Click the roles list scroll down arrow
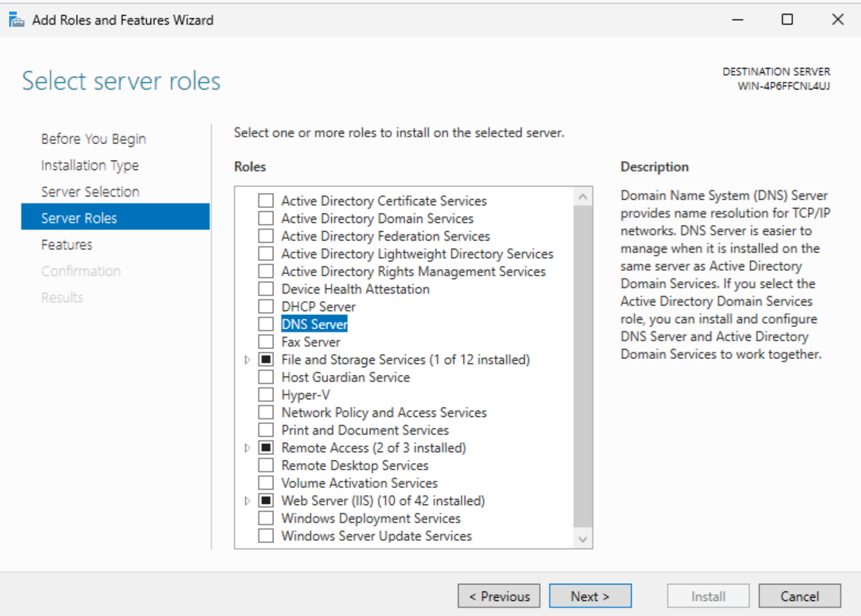 [x=583, y=539]
